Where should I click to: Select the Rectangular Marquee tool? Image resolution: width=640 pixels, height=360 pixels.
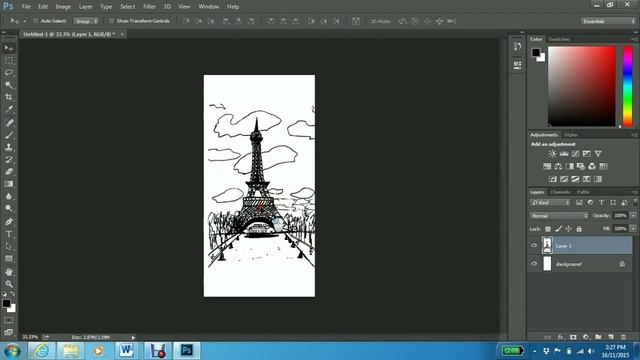9,60
